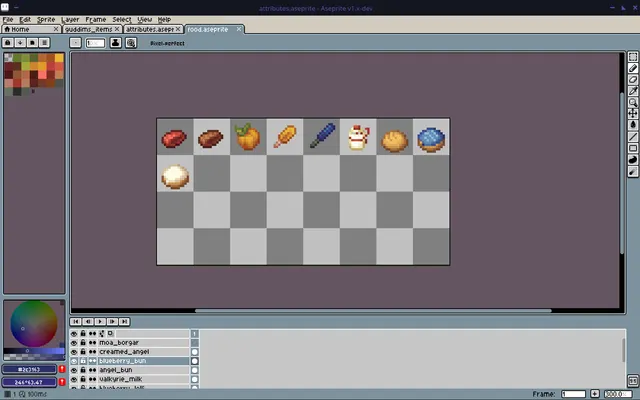Hide the creamed_angel layer

[74, 352]
